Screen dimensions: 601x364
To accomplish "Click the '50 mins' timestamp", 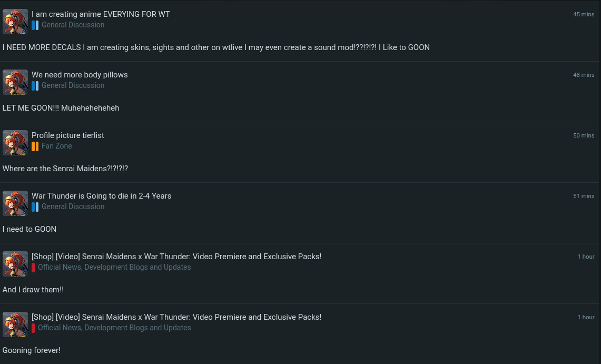I will [584, 135].
